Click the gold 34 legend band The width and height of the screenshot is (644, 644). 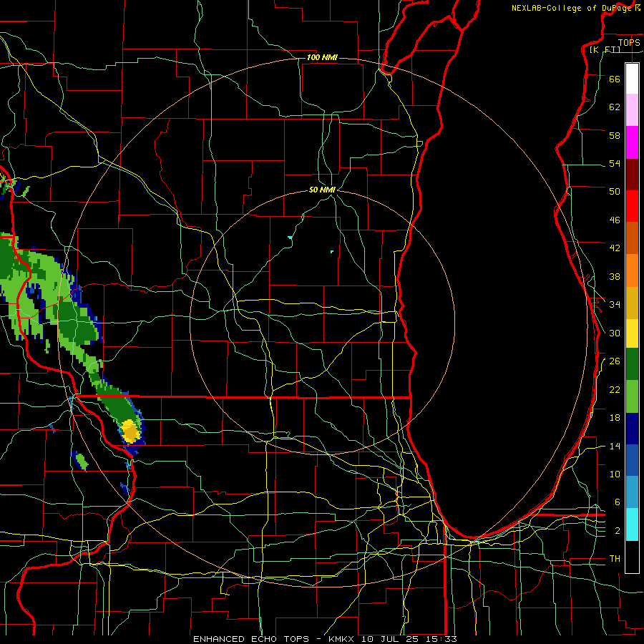tap(632, 303)
